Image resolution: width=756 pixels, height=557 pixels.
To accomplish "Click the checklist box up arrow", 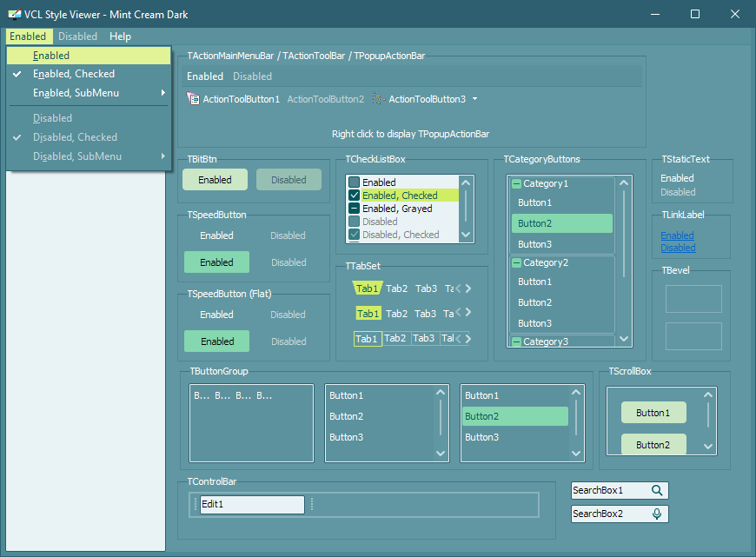I will (x=466, y=182).
